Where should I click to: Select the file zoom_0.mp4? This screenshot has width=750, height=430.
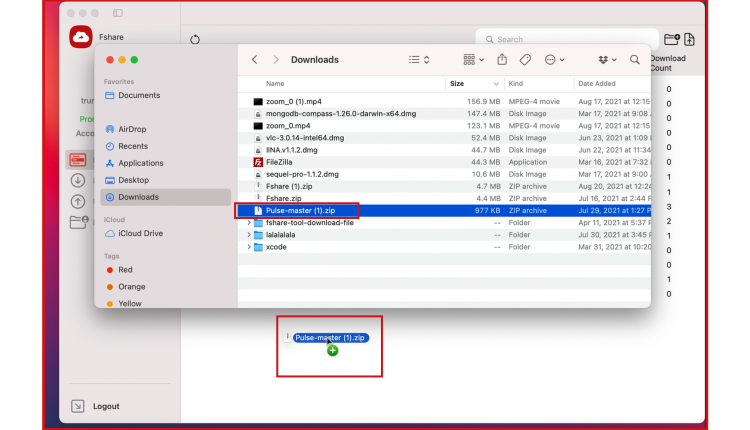click(444, 126)
